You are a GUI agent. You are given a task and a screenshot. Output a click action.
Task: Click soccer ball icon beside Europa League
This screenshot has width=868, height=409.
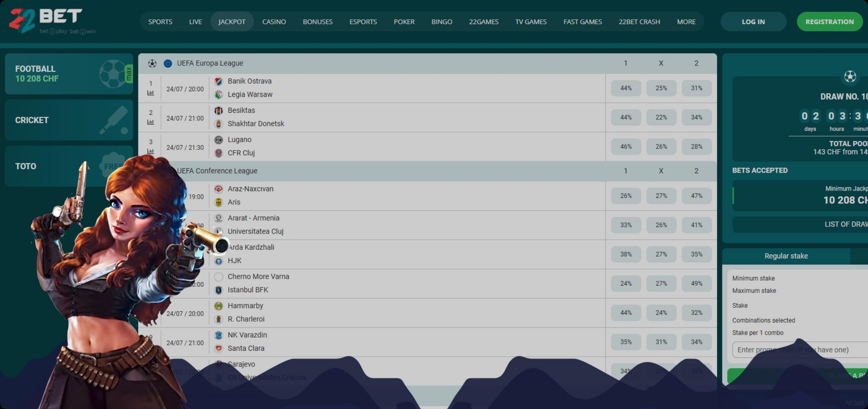[x=152, y=63]
